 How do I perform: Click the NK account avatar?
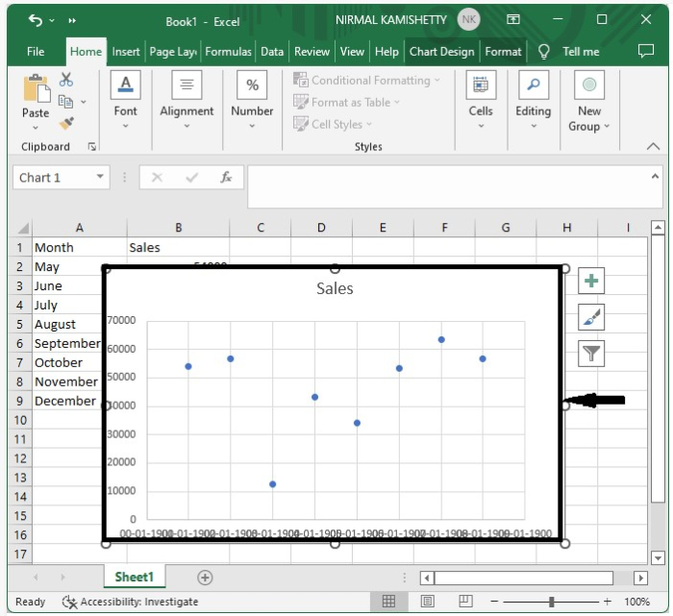[x=468, y=20]
